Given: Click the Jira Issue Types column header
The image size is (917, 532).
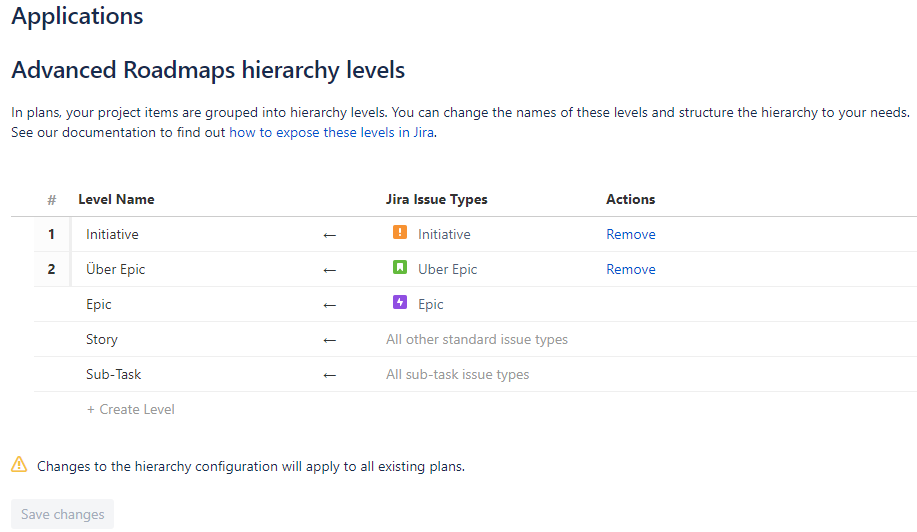Looking at the screenshot, I should coord(436,199).
